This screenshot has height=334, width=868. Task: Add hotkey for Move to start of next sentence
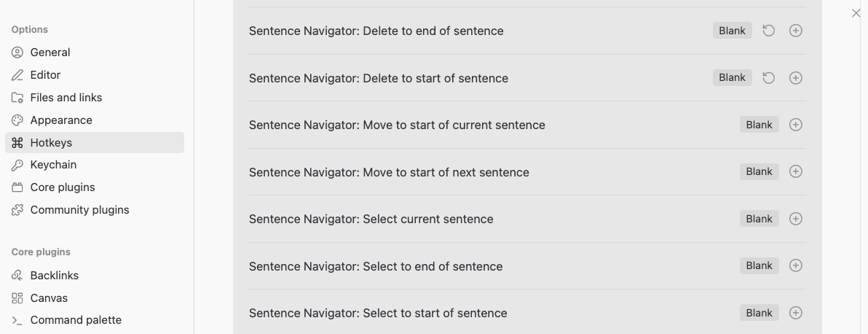click(x=796, y=171)
